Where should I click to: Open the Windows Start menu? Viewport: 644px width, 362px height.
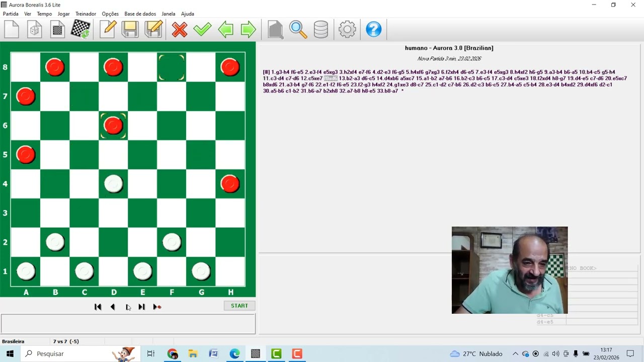(x=10, y=353)
